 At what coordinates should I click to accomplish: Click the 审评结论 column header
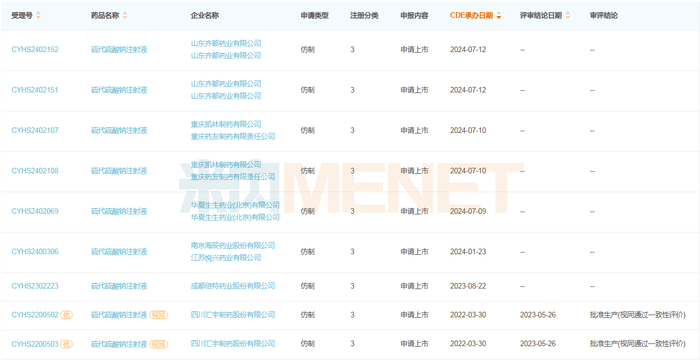click(604, 15)
